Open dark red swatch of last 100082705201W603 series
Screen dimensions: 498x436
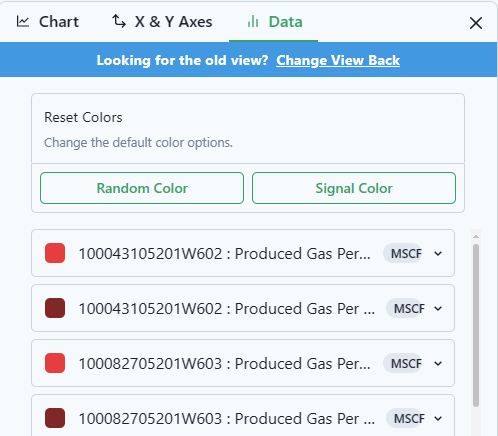(x=55, y=418)
